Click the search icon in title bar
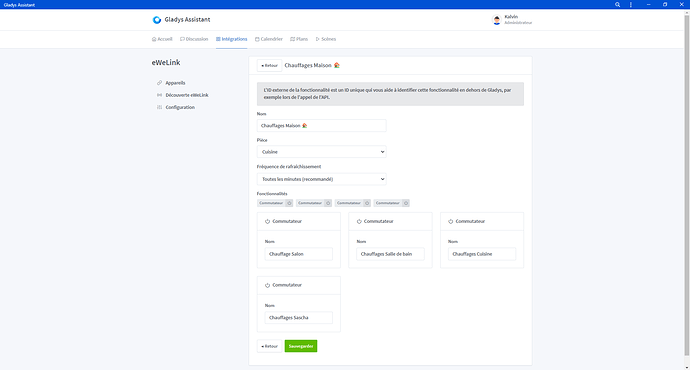 coord(617,4)
